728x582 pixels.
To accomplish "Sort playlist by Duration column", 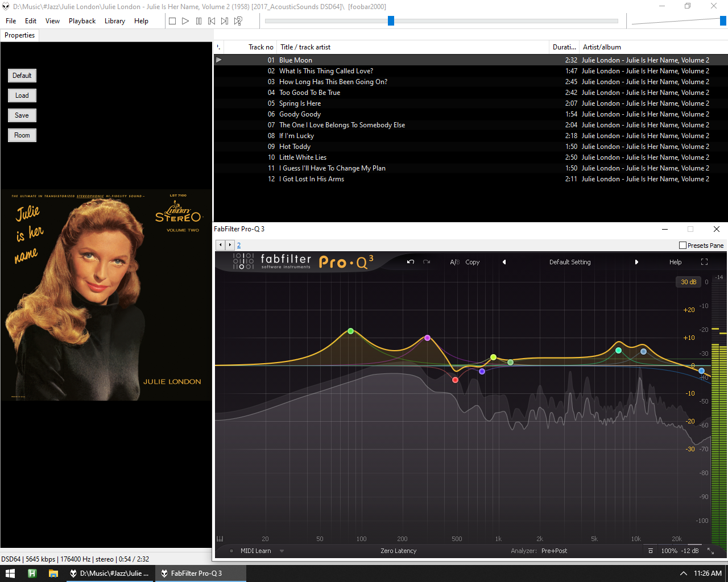I will pos(564,47).
